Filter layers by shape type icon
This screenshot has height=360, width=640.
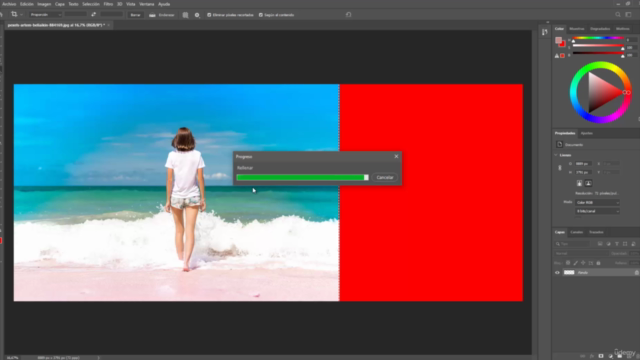(625, 244)
